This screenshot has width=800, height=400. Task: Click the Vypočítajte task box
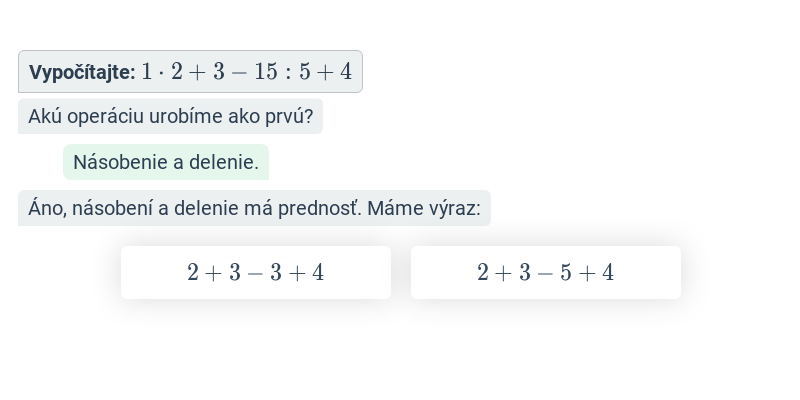pyautogui.click(x=190, y=71)
